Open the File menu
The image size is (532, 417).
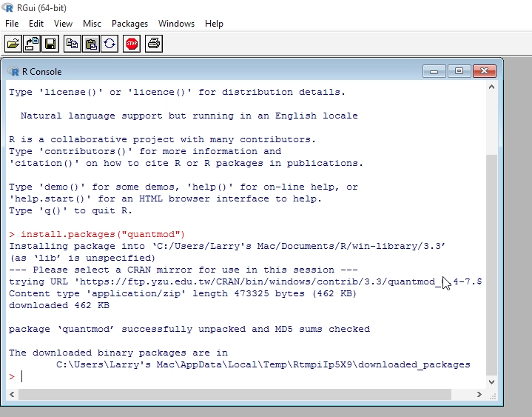tap(12, 24)
